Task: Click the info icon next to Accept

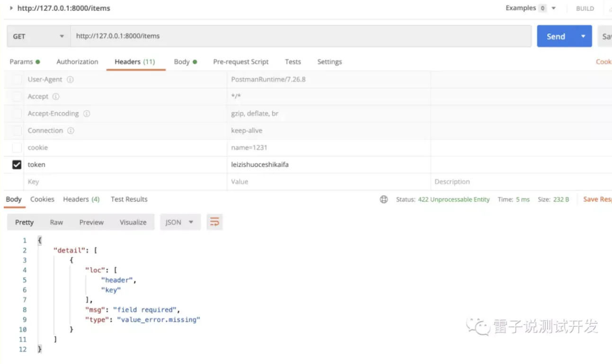Action: pyautogui.click(x=56, y=97)
